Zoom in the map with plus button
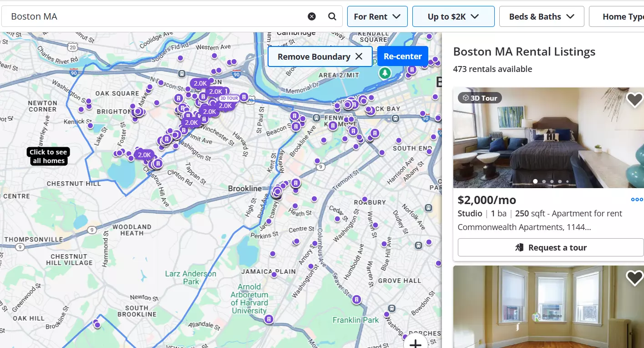Image resolution: width=644 pixels, height=348 pixels. 416,344
